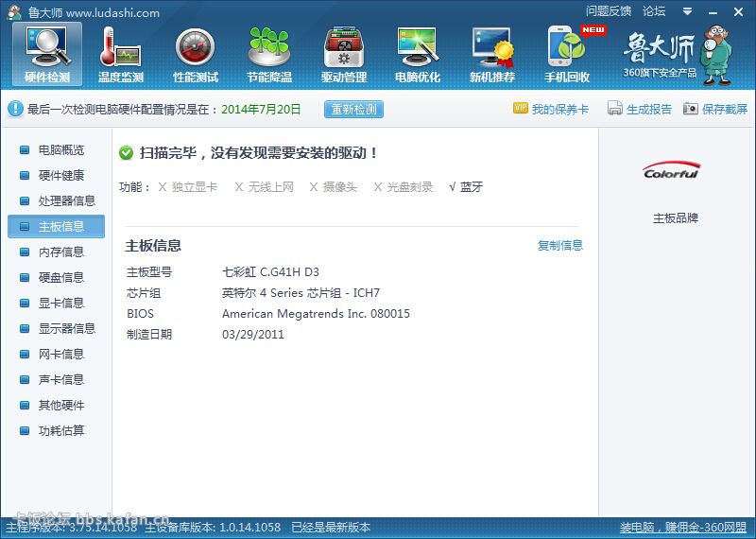The width and height of the screenshot is (756, 539).
Task: Select 显卡信息 in the sidebar
Action: coord(56,303)
